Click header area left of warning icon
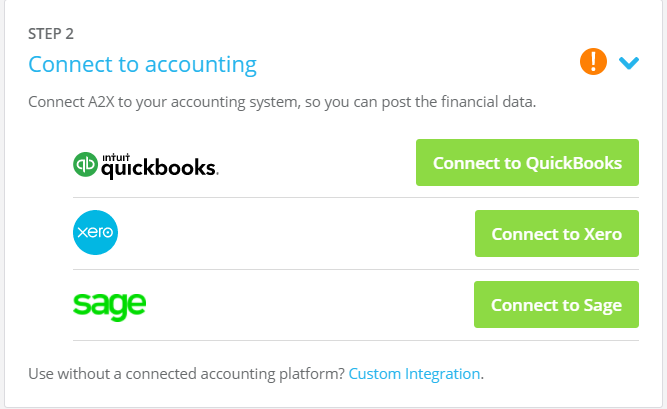667x409 pixels. click(x=420, y=65)
